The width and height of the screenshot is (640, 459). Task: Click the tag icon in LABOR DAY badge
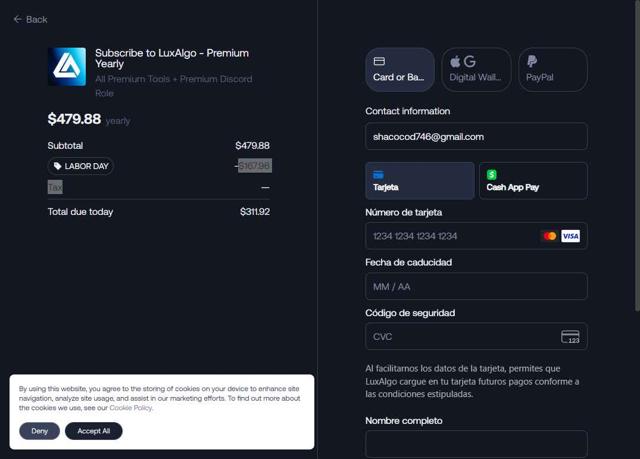pos(58,166)
